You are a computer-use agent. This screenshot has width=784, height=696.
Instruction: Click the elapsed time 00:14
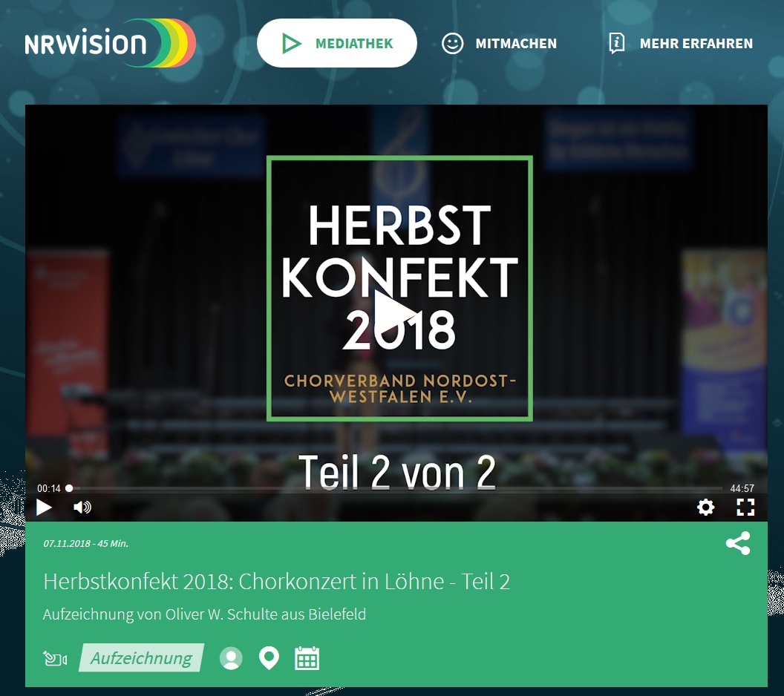[48, 489]
